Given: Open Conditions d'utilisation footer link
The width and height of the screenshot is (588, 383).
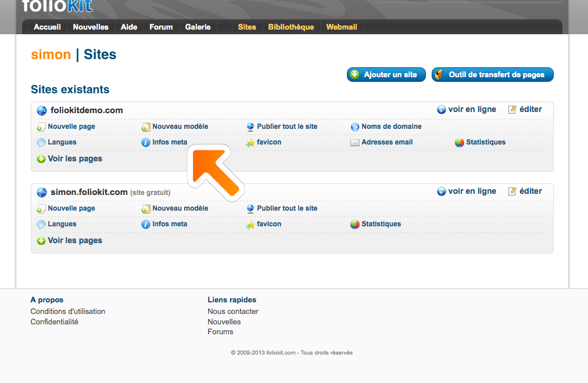Looking at the screenshot, I should pyautogui.click(x=67, y=312).
